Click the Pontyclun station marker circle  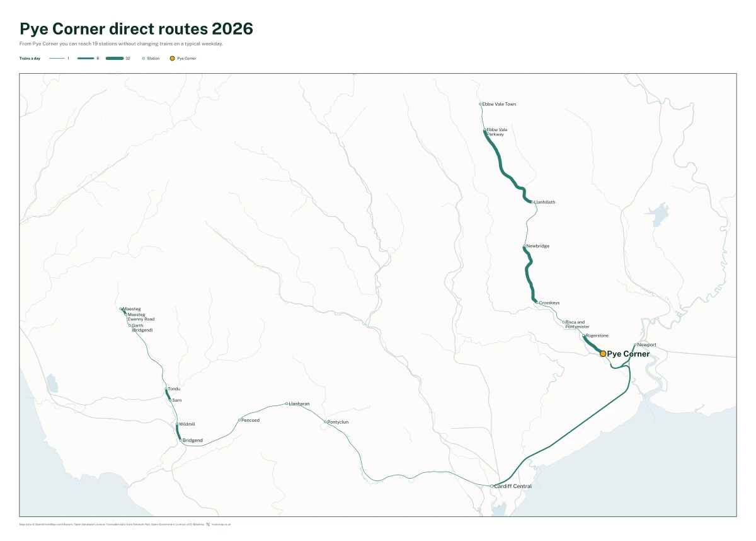tap(325, 422)
